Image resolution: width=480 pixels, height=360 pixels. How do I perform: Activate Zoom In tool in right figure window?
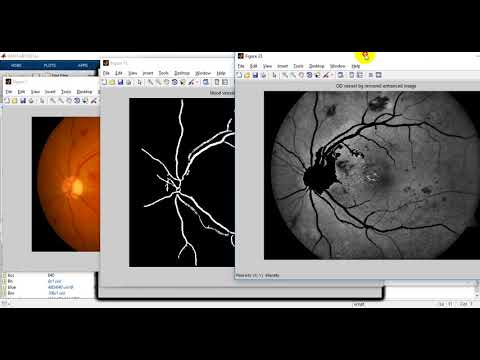coord(285,75)
